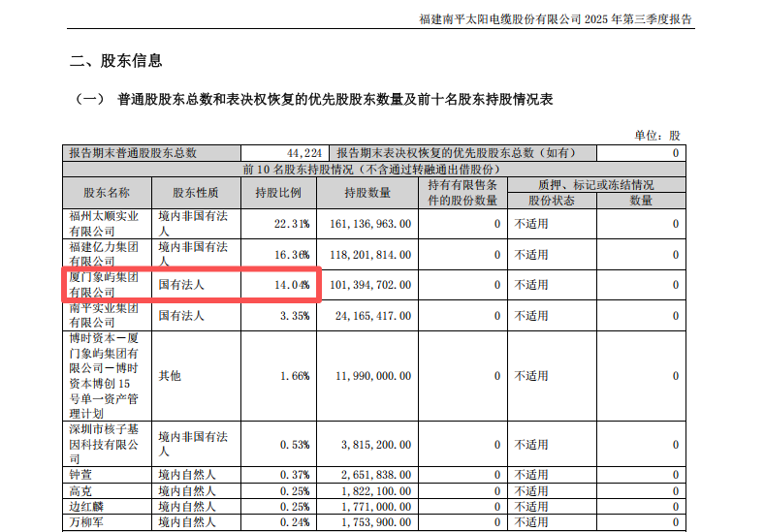Viewport: 765px width, 532px height.
Task: Click the column header '股东性质'
Action: [x=196, y=193]
